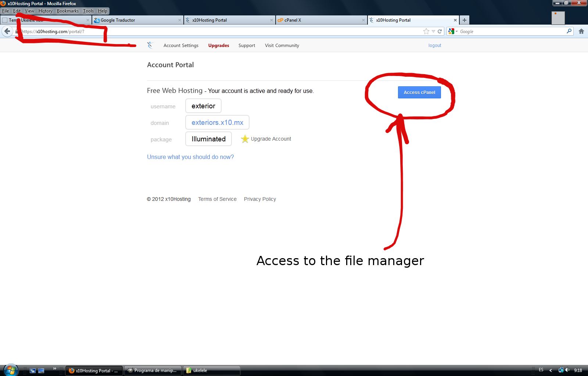The width and height of the screenshot is (588, 376).
Task: Click the x10Hosting logo in the navigation bar
Action: 150,45
